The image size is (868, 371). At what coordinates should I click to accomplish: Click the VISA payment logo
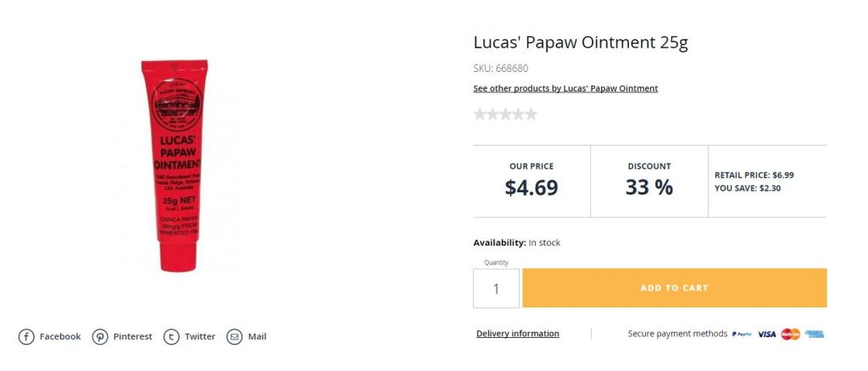pos(767,334)
